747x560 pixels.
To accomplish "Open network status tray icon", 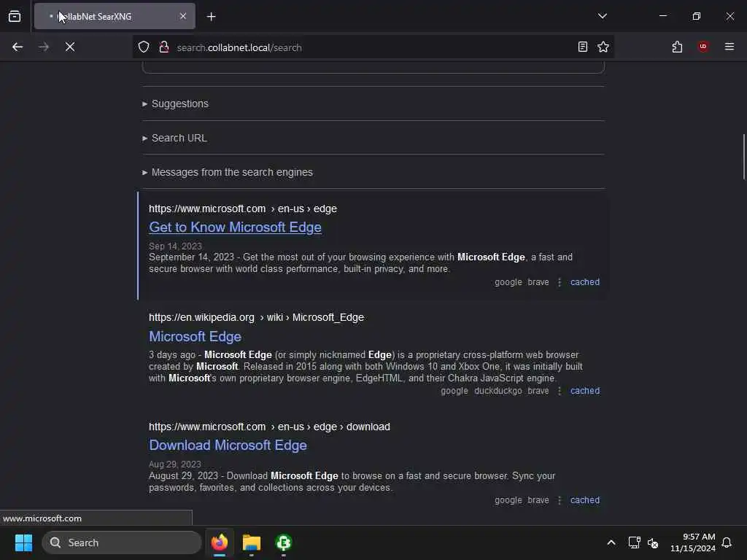I will click(634, 542).
